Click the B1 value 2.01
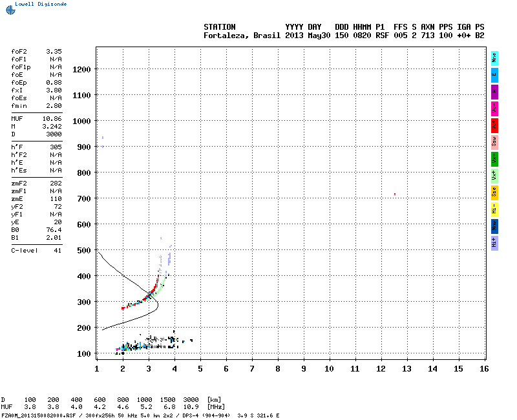 coord(54,238)
